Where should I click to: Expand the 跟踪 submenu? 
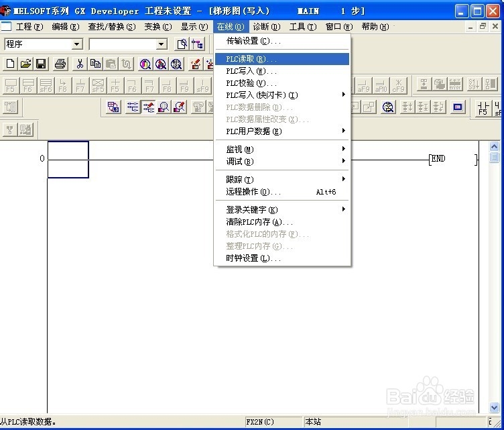tap(282, 180)
